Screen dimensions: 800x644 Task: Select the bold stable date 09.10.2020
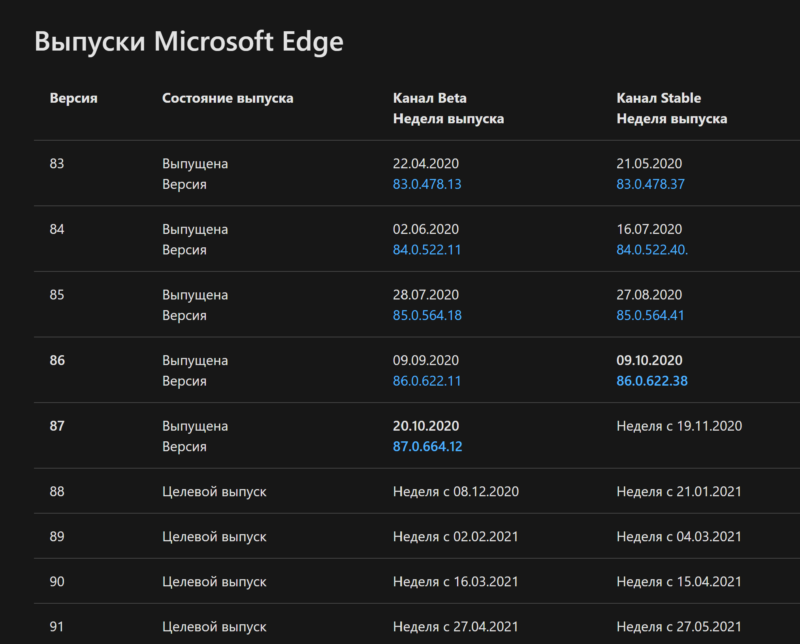pyautogui.click(x=649, y=360)
